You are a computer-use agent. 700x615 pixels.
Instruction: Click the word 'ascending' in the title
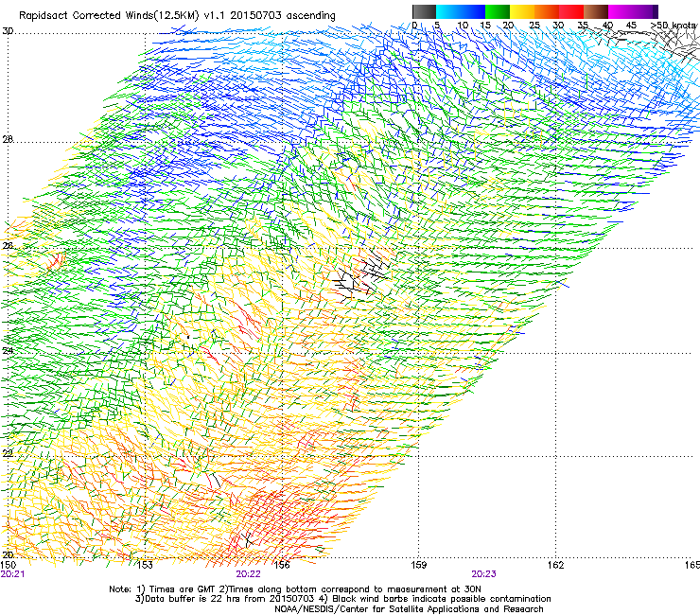(x=310, y=16)
